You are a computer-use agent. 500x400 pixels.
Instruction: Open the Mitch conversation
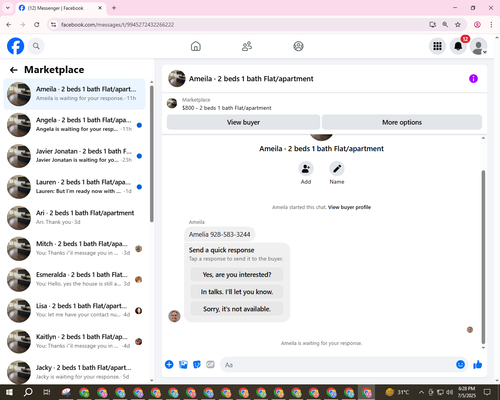click(x=74, y=249)
